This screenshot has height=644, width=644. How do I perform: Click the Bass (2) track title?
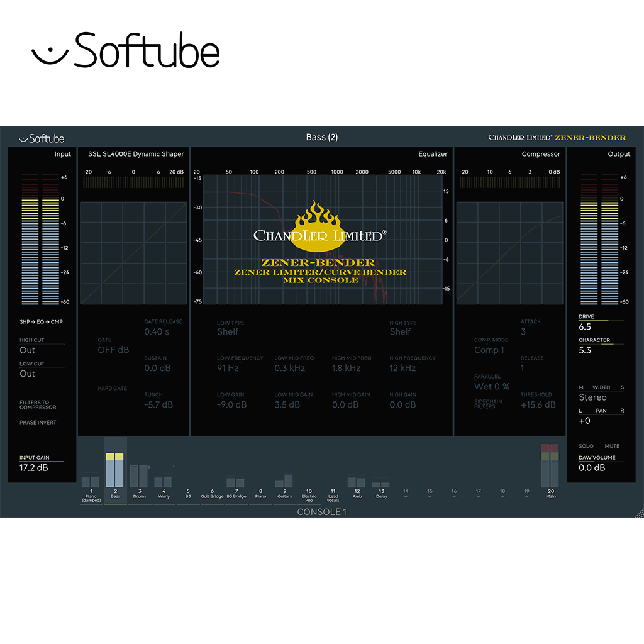pyautogui.click(x=322, y=137)
